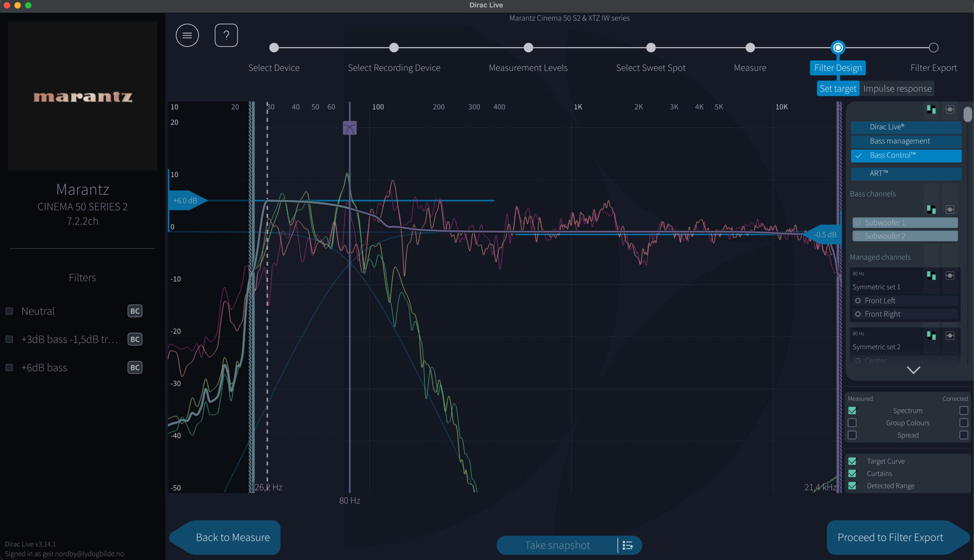
Task: Click the Symmetric set 2 group title
Action: 876,347
